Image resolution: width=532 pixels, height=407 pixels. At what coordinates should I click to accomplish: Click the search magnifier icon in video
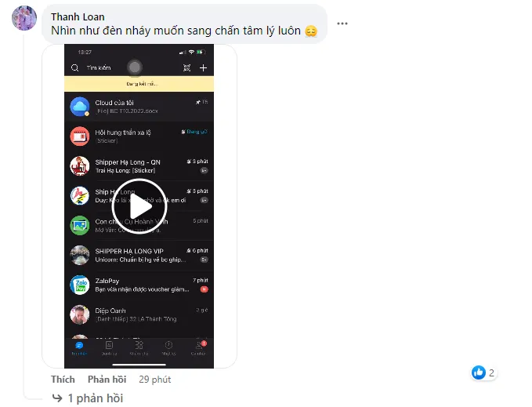74,68
